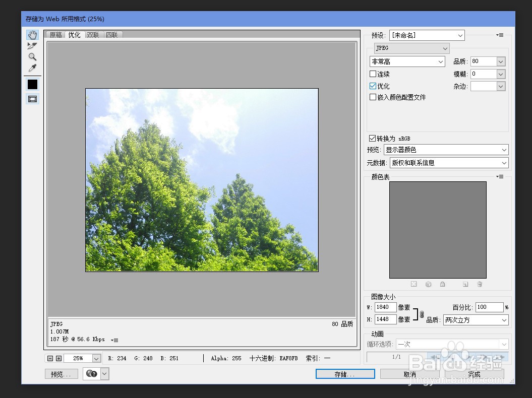The width and height of the screenshot is (532, 398).
Task: Open the 25% zoom level dropdown
Action: (x=96, y=358)
